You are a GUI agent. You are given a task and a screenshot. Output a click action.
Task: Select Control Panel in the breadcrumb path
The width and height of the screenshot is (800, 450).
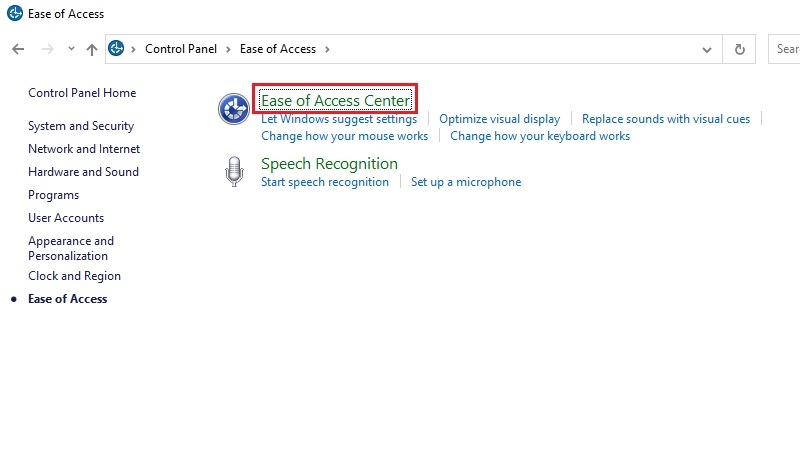(x=181, y=49)
